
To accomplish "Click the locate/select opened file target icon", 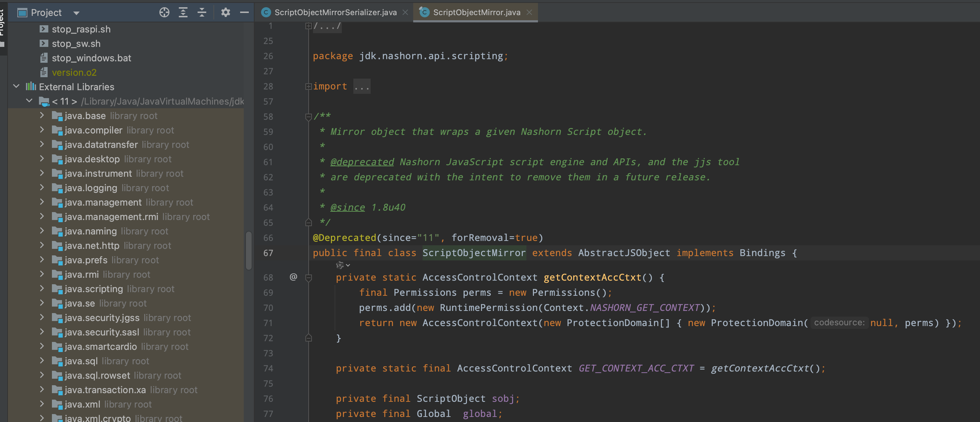I will 164,13.
